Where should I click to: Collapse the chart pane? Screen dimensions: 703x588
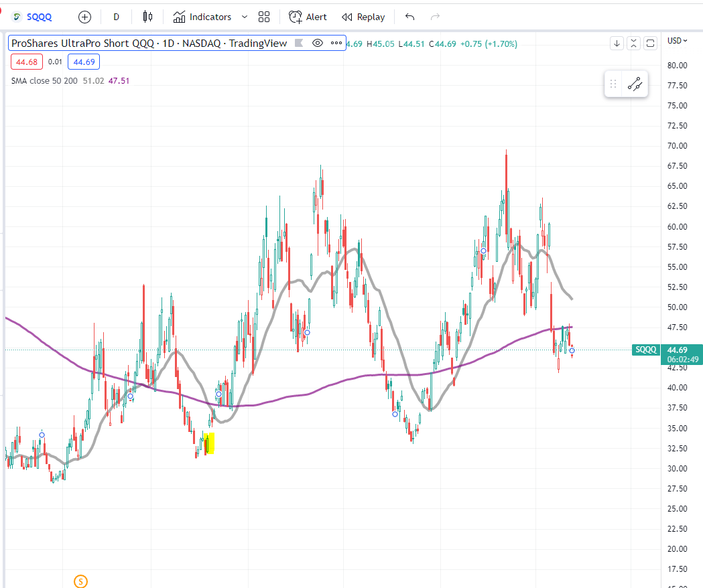(x=633, y=44)
